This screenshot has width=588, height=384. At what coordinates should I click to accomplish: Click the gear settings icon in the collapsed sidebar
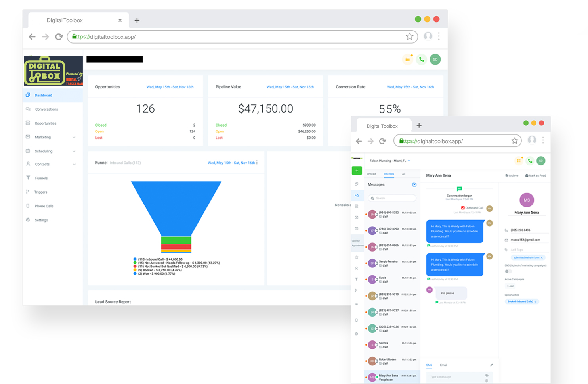pyautogui.click(x=356, y=334)
